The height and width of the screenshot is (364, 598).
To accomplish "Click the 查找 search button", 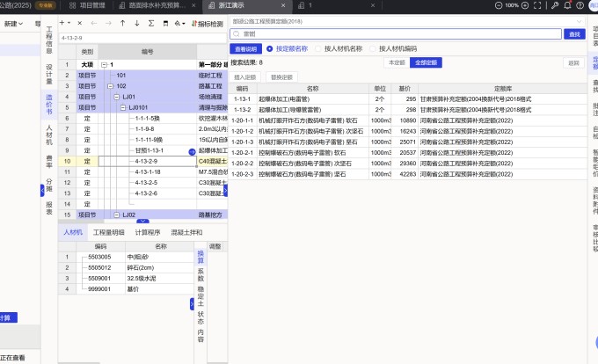I will point(575,34).
